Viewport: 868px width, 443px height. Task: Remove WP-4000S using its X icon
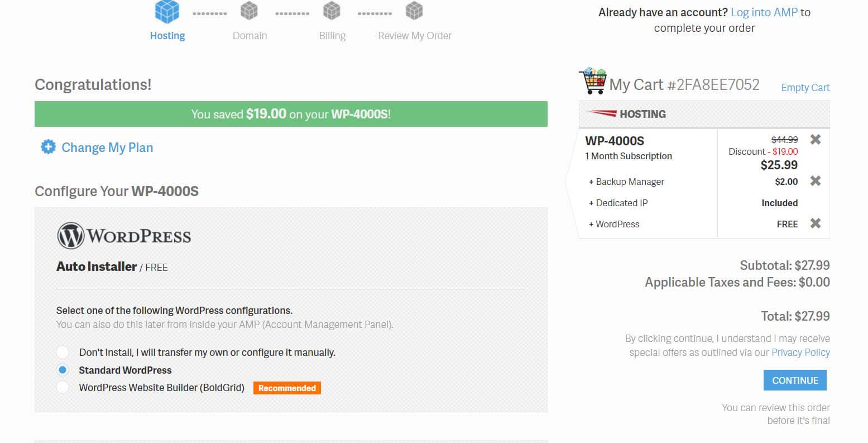point(816,139)
